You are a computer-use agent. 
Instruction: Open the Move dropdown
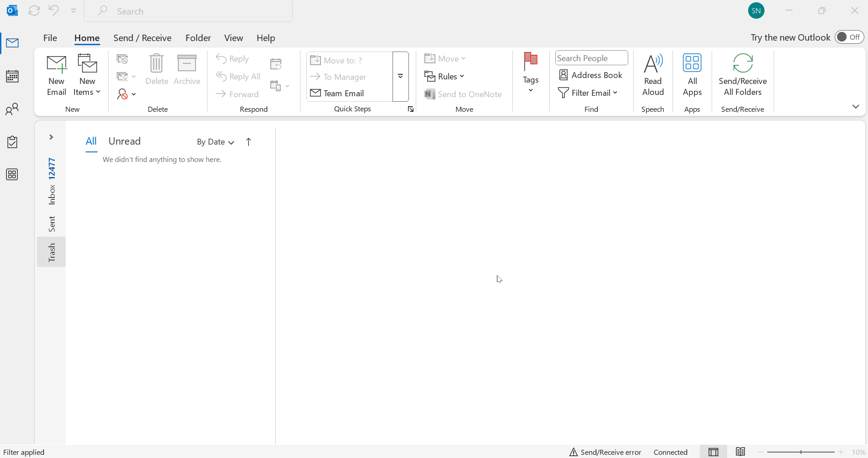point(445,58)
